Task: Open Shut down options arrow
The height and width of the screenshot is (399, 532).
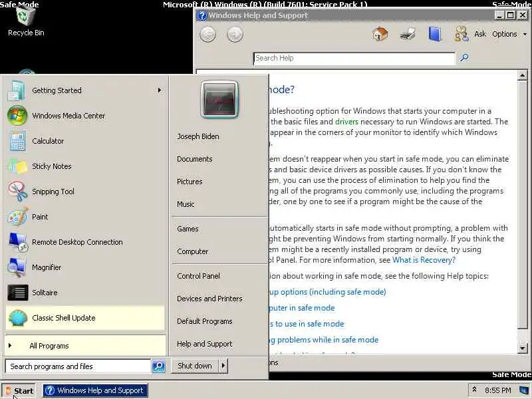Action: 223,366
